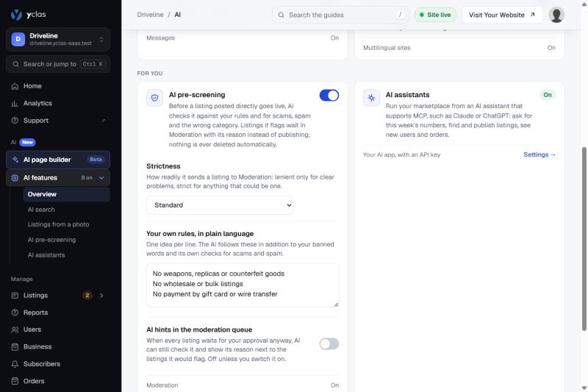588x392 pixels.
Task: Open Subscribers page
Action: click(58, 364)
